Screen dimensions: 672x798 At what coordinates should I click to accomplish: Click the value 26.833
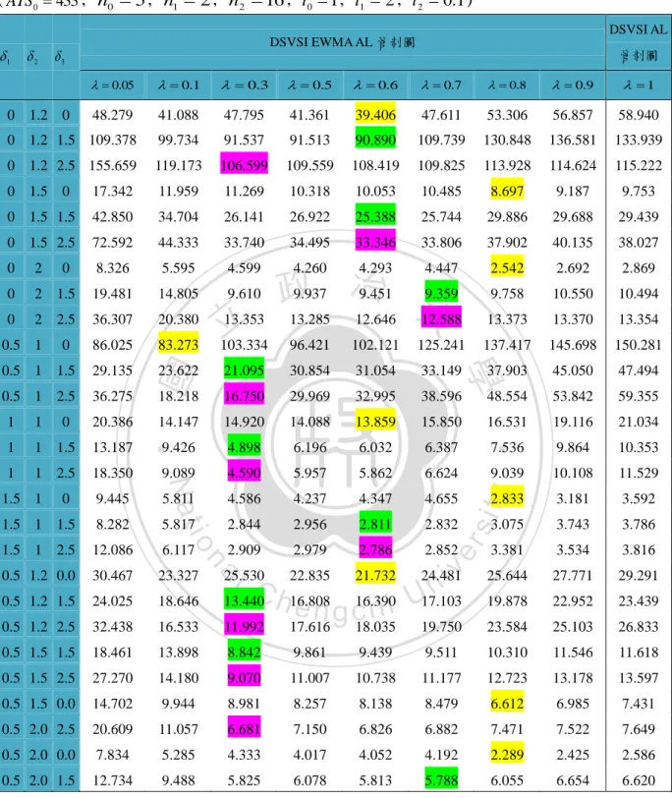click(x=639, y=626)
